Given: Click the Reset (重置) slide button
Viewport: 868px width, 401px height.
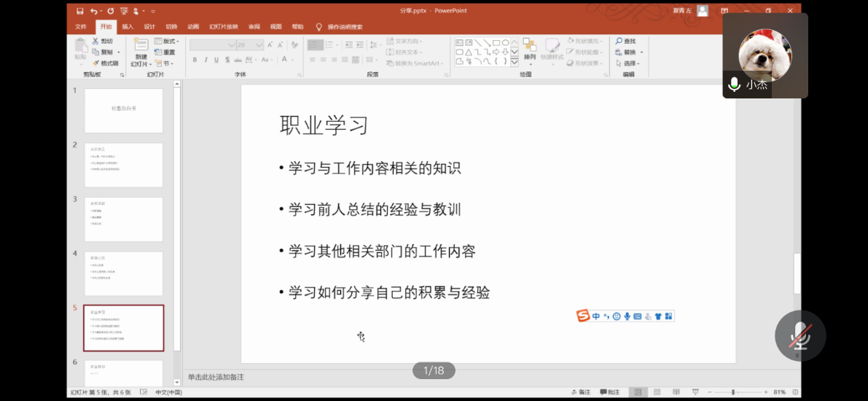Looking at the screenshot, I should tap(165, 52).
